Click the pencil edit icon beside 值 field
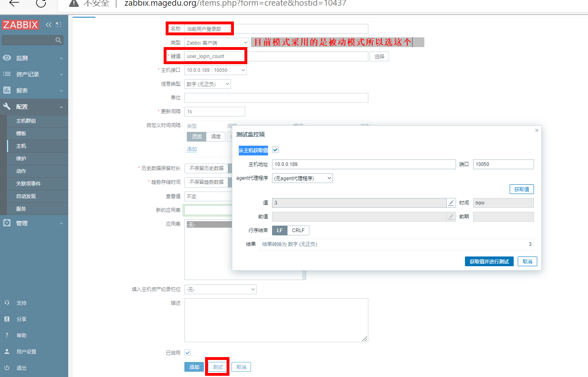The image size is (588, 377). click(451, 203)
